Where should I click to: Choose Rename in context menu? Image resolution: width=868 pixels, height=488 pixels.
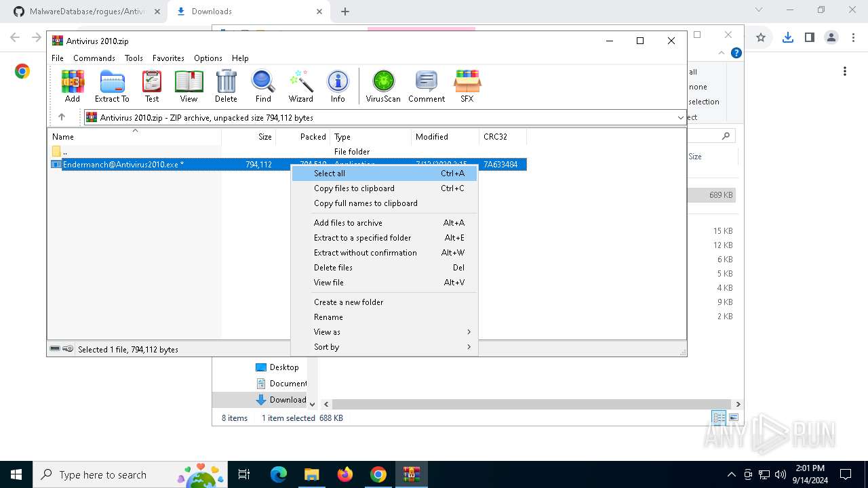(x=384, y=317)
